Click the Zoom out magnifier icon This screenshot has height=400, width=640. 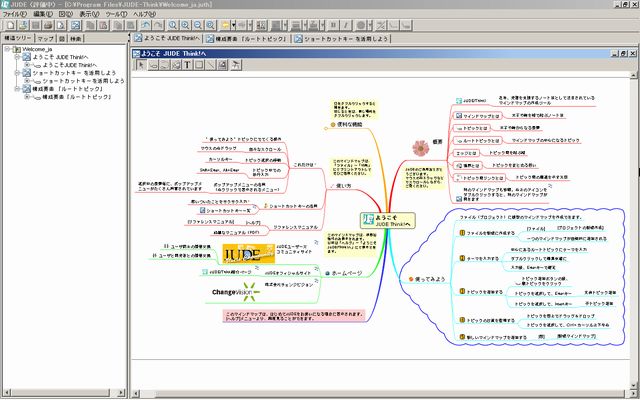point(198,25)
